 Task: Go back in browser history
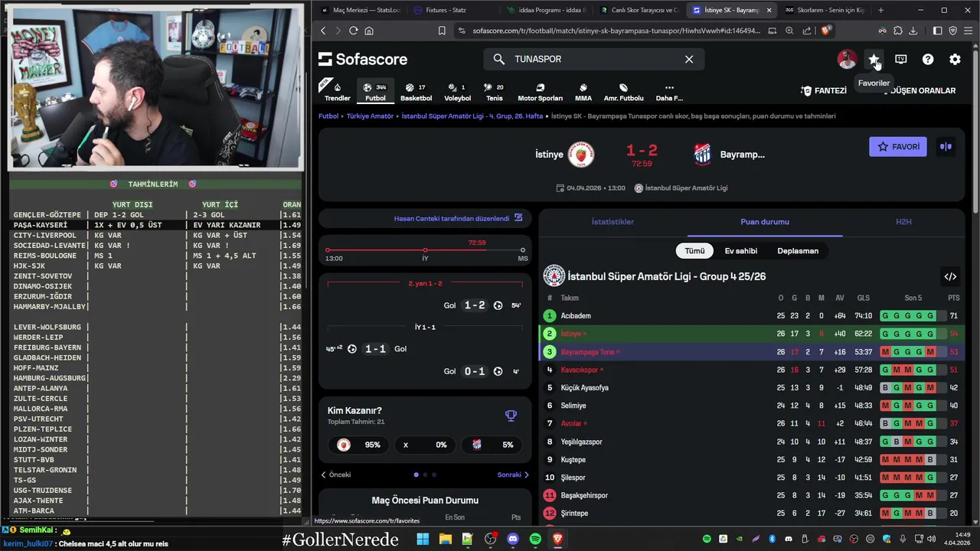(323, 31)
